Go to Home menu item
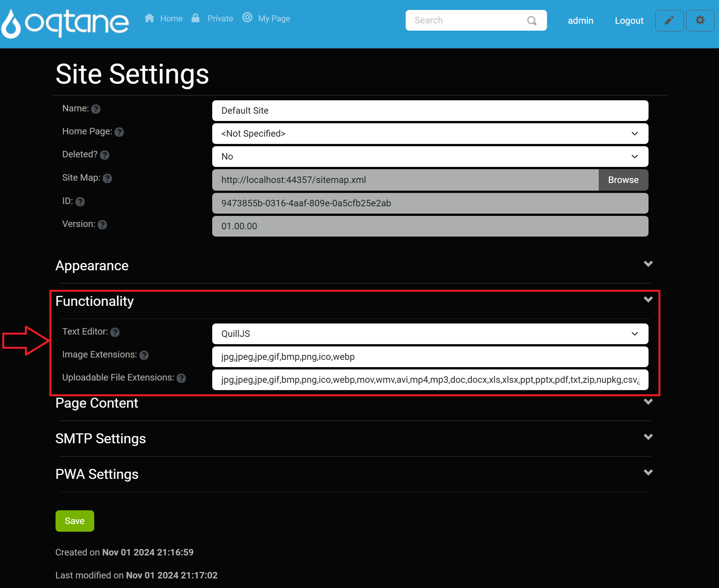719x588 pixels. pyautogui.click(x=171, y=18)
